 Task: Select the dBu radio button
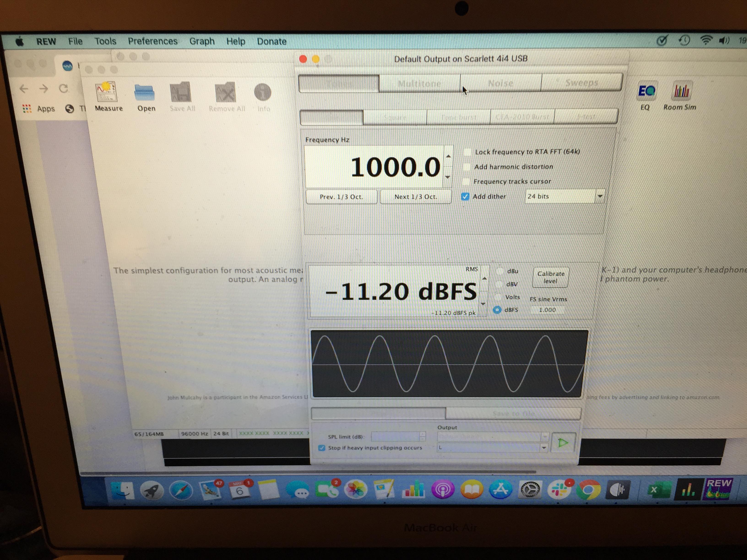[500, 271]
